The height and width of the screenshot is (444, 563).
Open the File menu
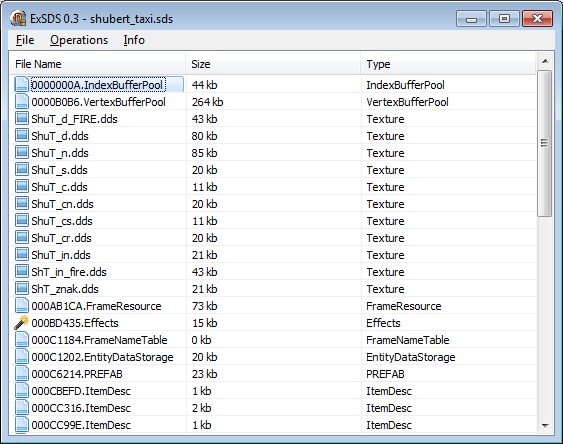(x=25, y=40)
